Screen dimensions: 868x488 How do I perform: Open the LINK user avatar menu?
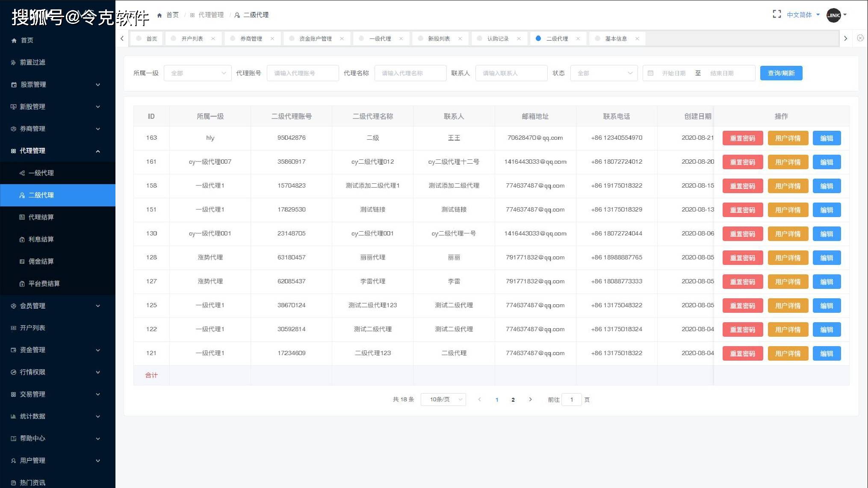(x=836, y=15)
